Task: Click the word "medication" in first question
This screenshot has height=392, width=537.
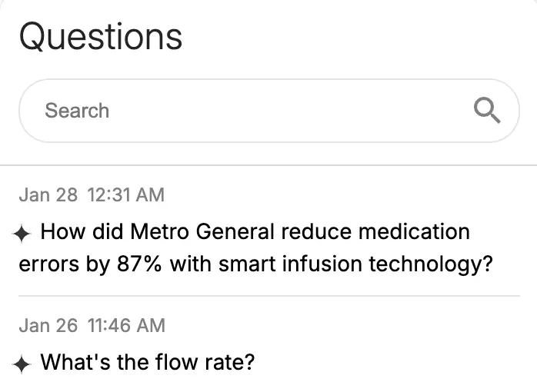Action: (414, 231)
